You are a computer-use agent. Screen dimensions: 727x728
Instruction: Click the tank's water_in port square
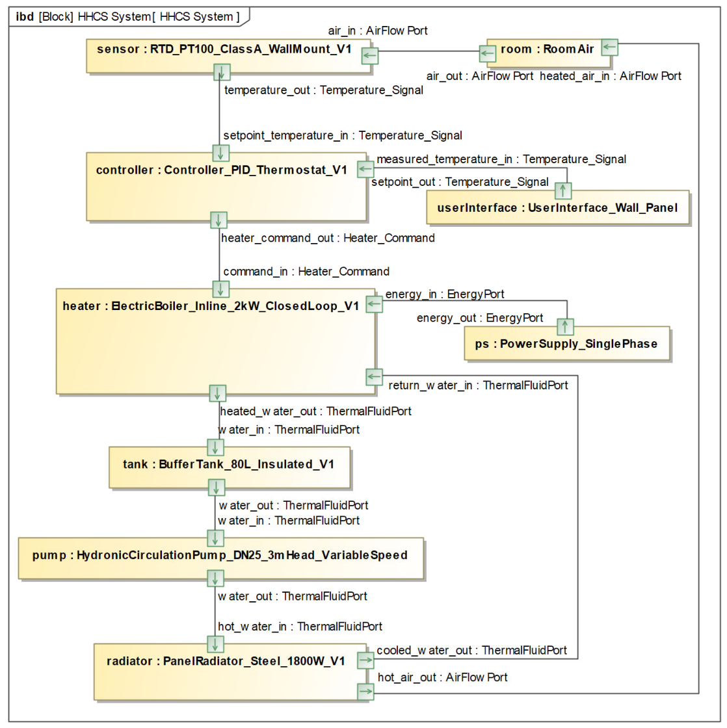tap(215, 448)
